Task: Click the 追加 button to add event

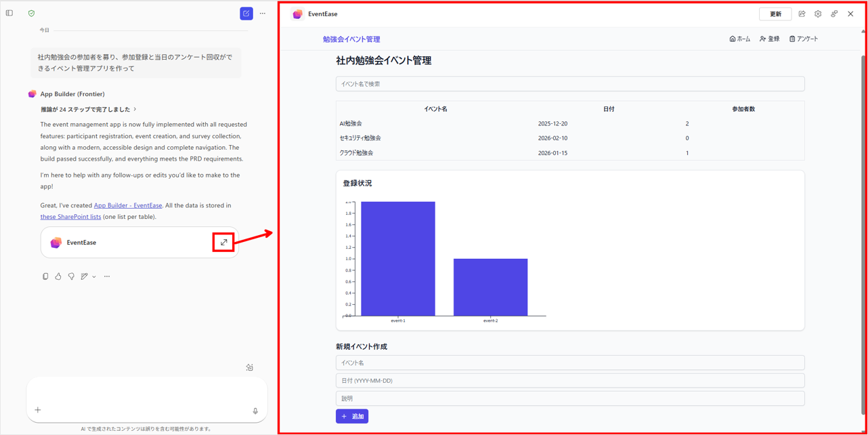Action: pos(352,417)
